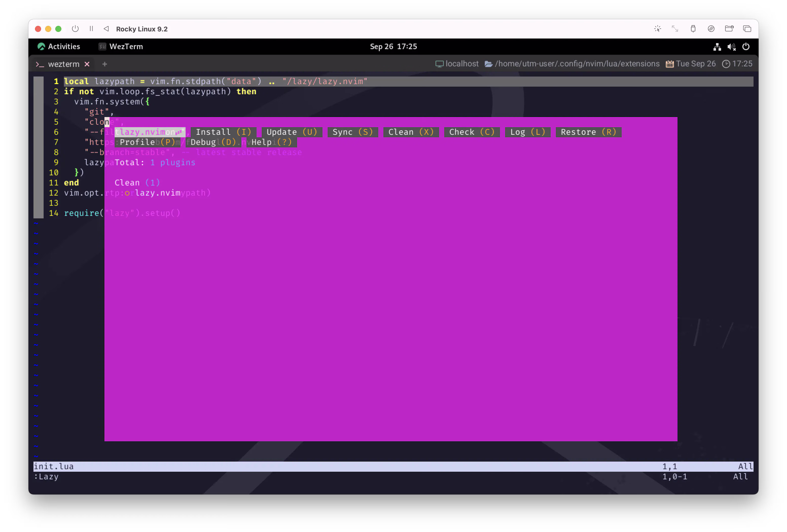
Task: Open the drive image options icon
Action: point(711,29)
